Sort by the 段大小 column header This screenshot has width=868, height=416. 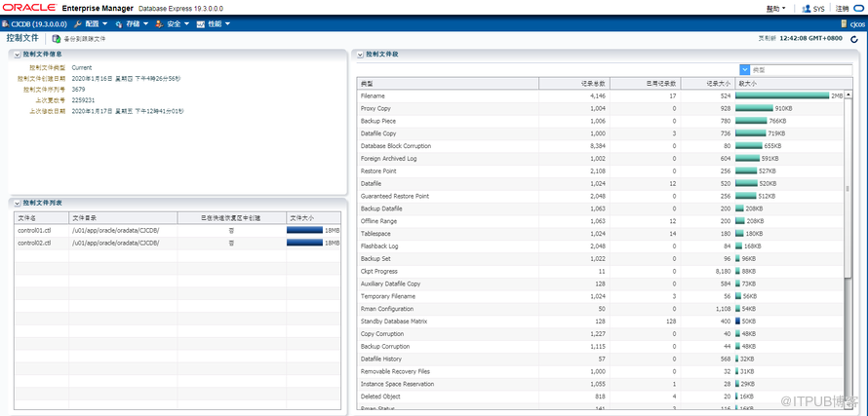(793, 84)
